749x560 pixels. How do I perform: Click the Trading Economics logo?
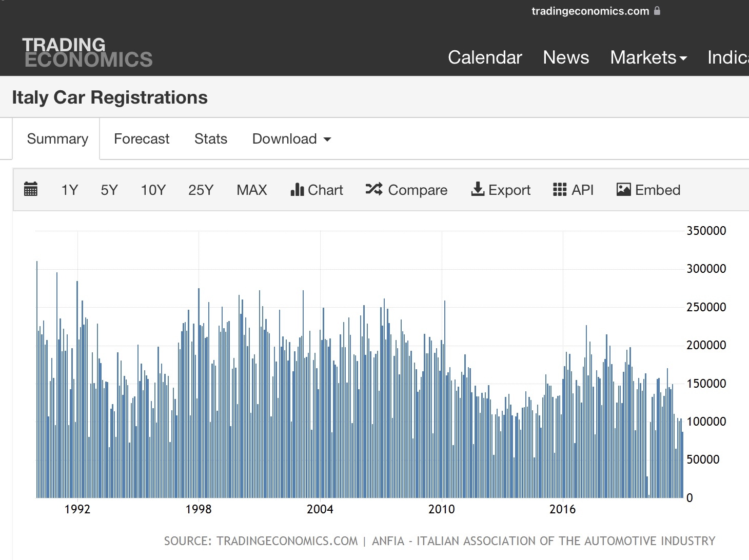[x=87, y=52]
